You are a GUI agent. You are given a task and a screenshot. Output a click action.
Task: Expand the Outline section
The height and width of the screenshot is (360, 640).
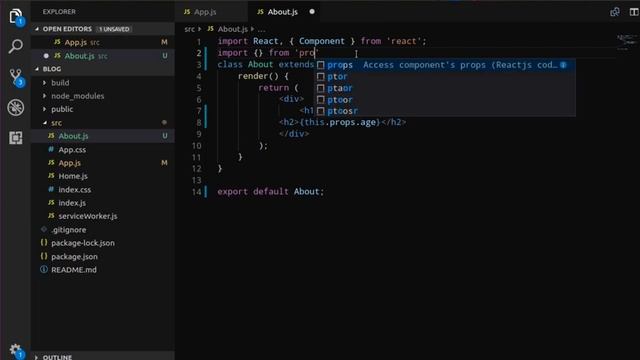(37, 357)
